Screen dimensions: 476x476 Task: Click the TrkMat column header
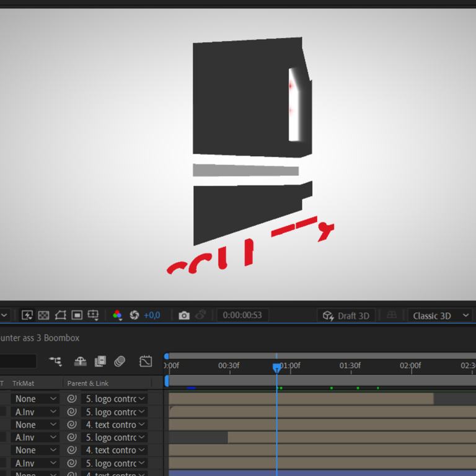[x=24, y=383]
